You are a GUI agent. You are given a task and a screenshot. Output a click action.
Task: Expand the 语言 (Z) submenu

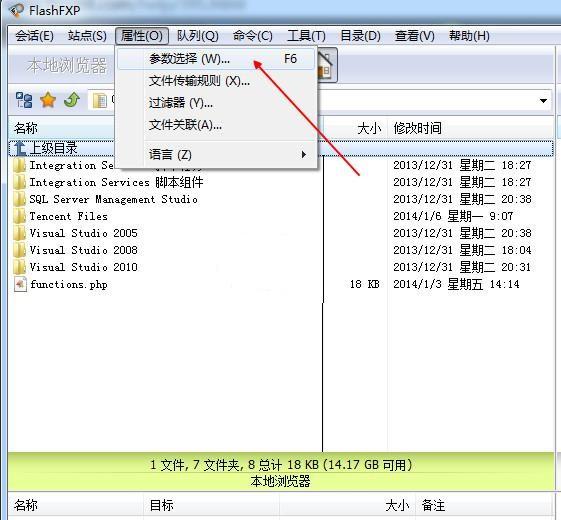tap(216, 155)
